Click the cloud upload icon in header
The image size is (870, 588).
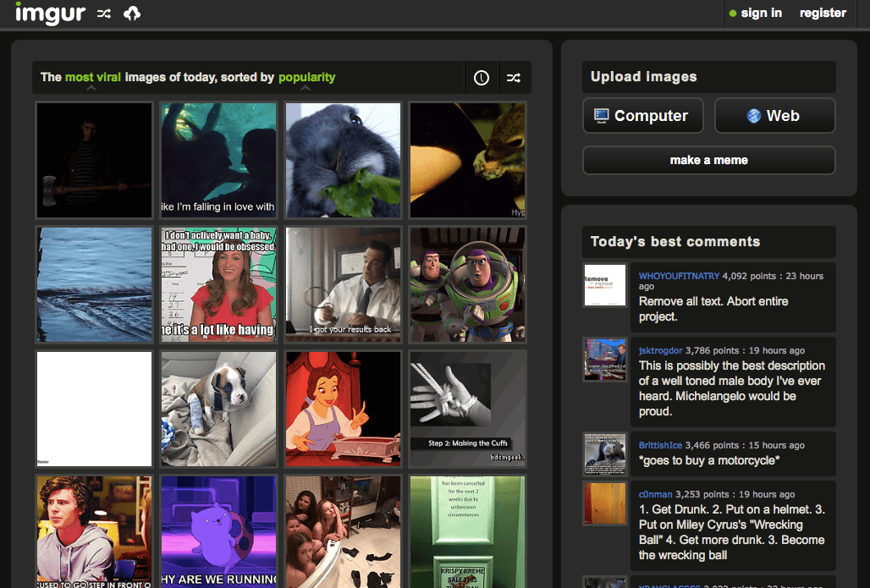pos(132,14)
